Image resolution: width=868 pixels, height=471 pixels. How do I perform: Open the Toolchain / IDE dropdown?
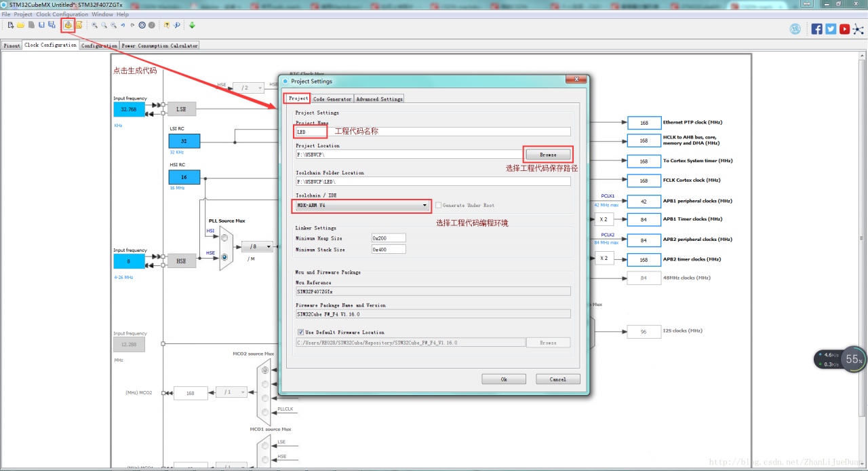coord(363,205)
